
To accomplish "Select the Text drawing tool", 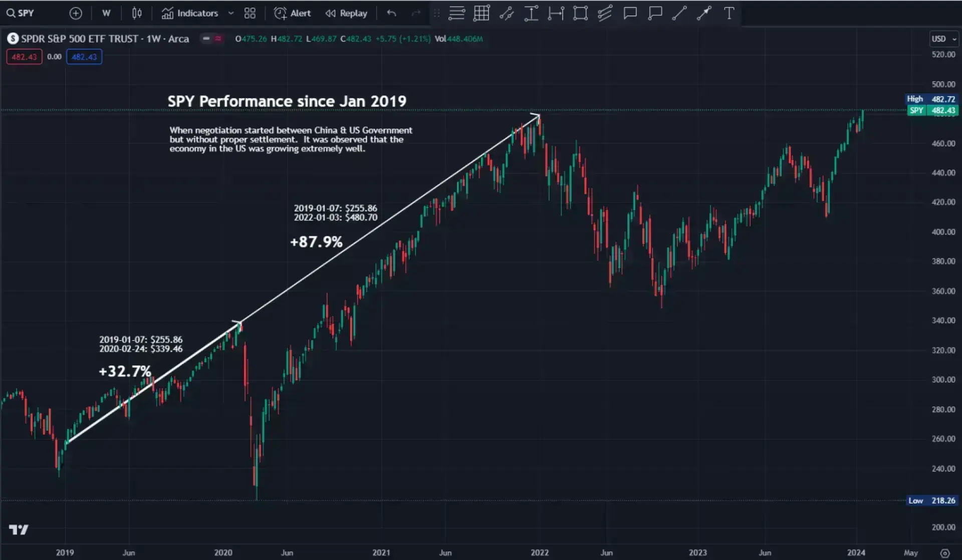I will coord(729,14).
